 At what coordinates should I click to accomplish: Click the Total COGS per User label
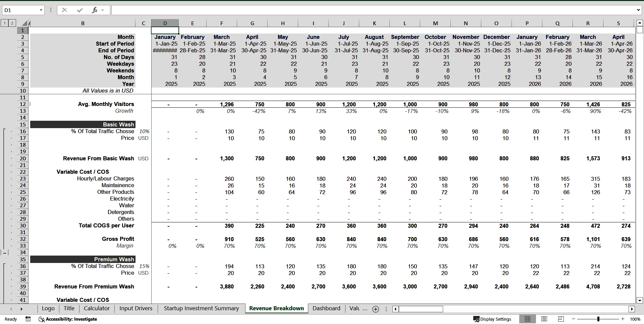pyautogui.click(x=106, y=226)
